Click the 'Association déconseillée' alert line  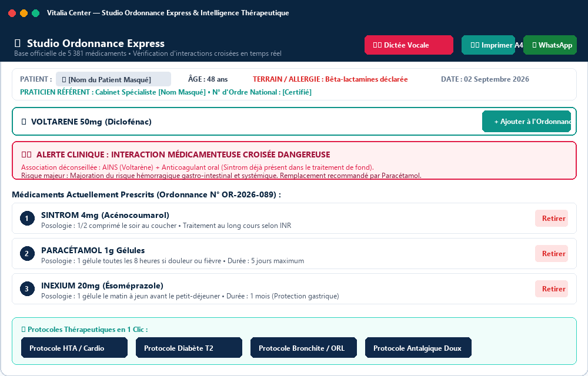coord(197,167)
